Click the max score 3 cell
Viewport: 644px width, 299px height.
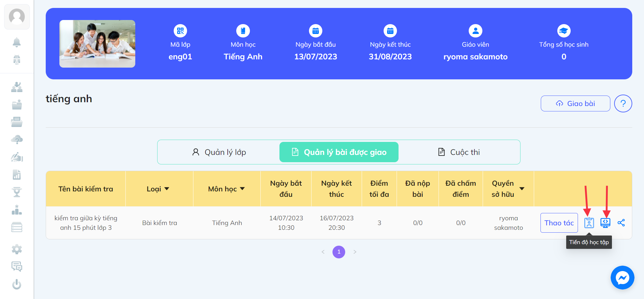(379, 223)
